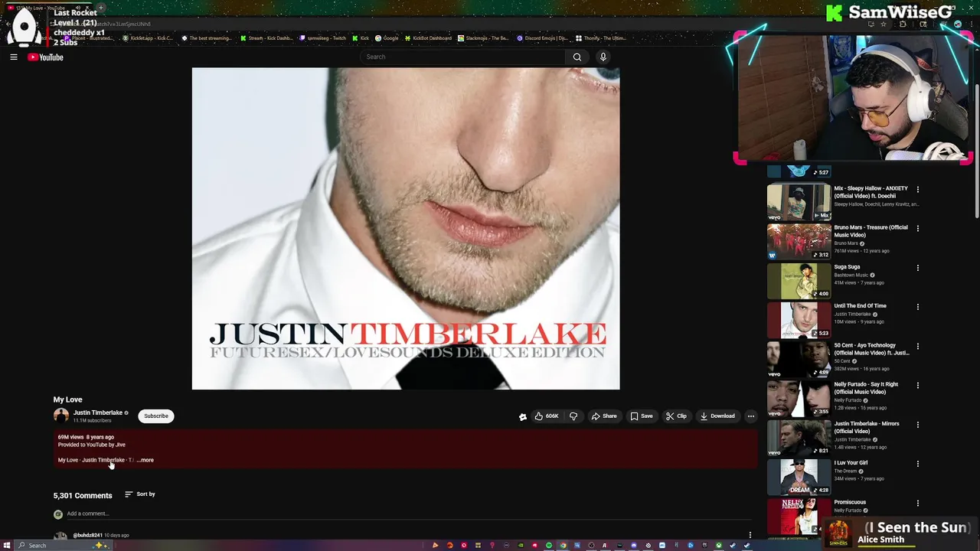Open Kickletapp bookmark
This screenshot has height=551, width=980.
[148, 38]
